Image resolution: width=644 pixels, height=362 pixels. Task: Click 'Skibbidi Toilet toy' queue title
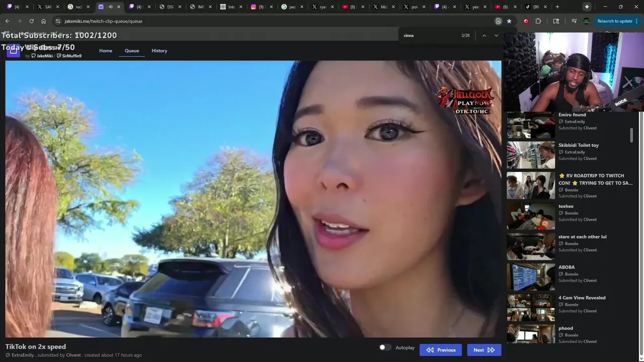(579, 145)
